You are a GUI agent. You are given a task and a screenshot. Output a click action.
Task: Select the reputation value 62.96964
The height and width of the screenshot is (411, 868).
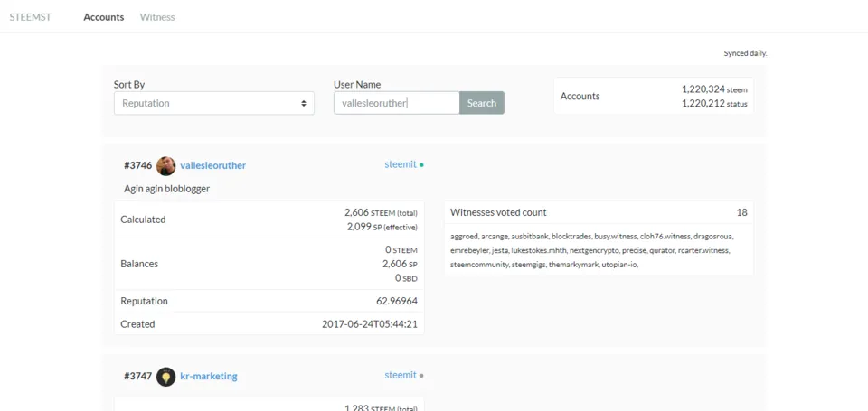pyautogui.click(x=396, y=302)
